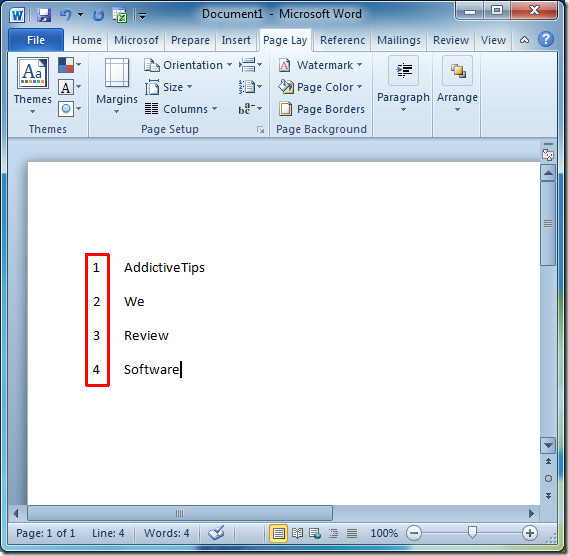Open Word Help question mark icon
Screen dimensions: 569x556
[x=546, y=39]
